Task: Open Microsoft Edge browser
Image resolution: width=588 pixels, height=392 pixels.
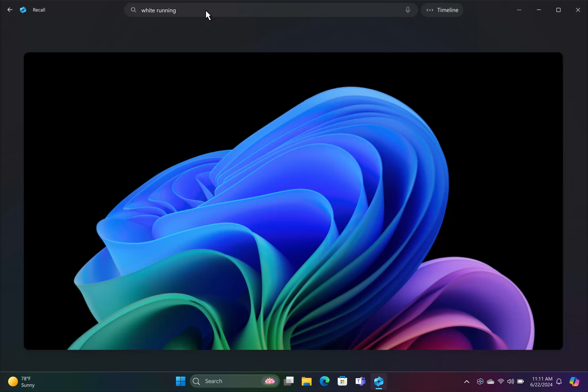Action: tap(325, 381)
